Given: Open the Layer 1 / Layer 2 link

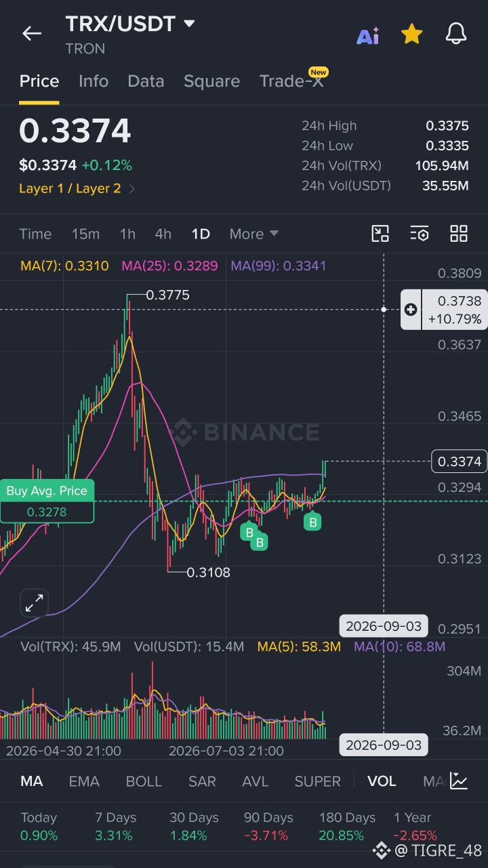Looking at the screenshot, I should pyautogui.click(x=77, y=188).
